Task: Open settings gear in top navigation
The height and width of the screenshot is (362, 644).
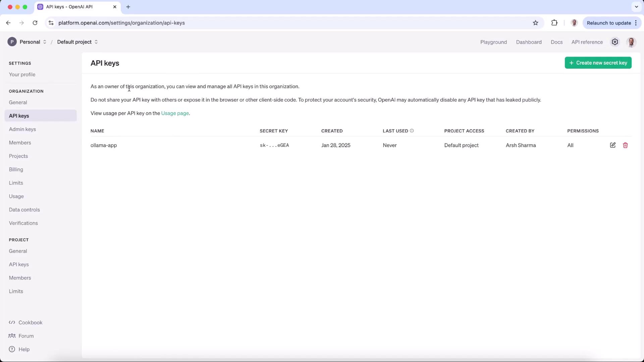Action: point(615,42)
